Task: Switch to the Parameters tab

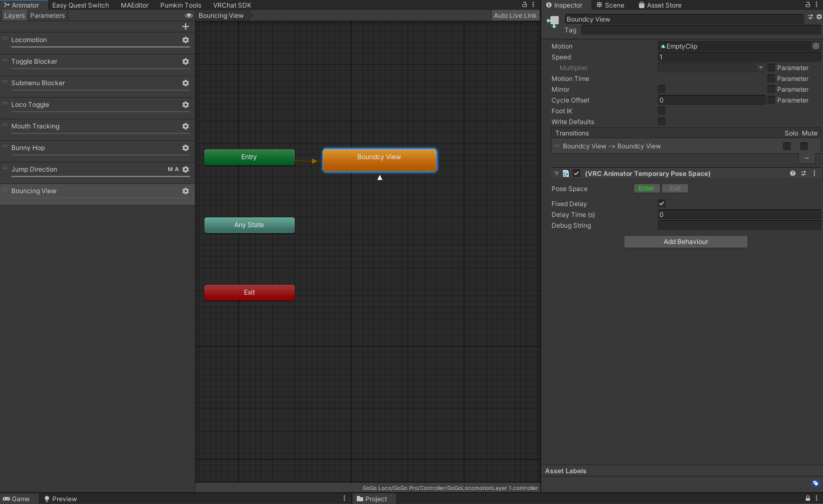Action: 47,16
